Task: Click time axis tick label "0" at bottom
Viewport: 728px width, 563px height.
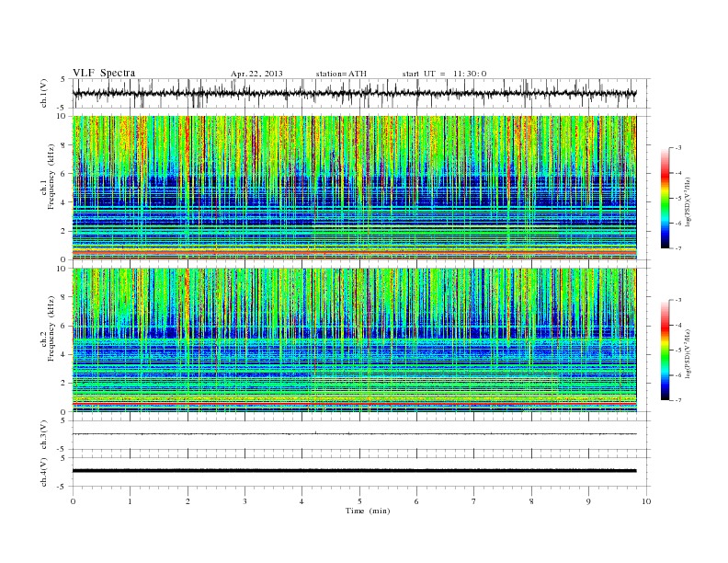Action: 73,501
